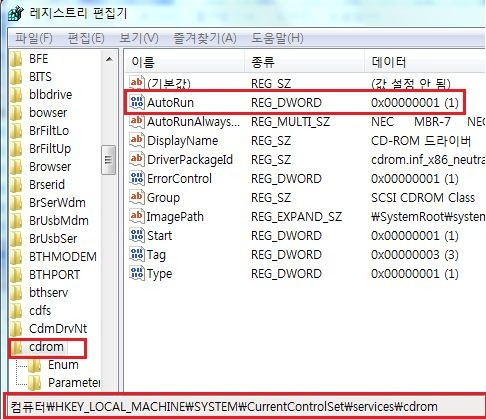Screen dimensions: 486x419
Task: Sort by 이름 column header
Action: click(x=185, y=62)
